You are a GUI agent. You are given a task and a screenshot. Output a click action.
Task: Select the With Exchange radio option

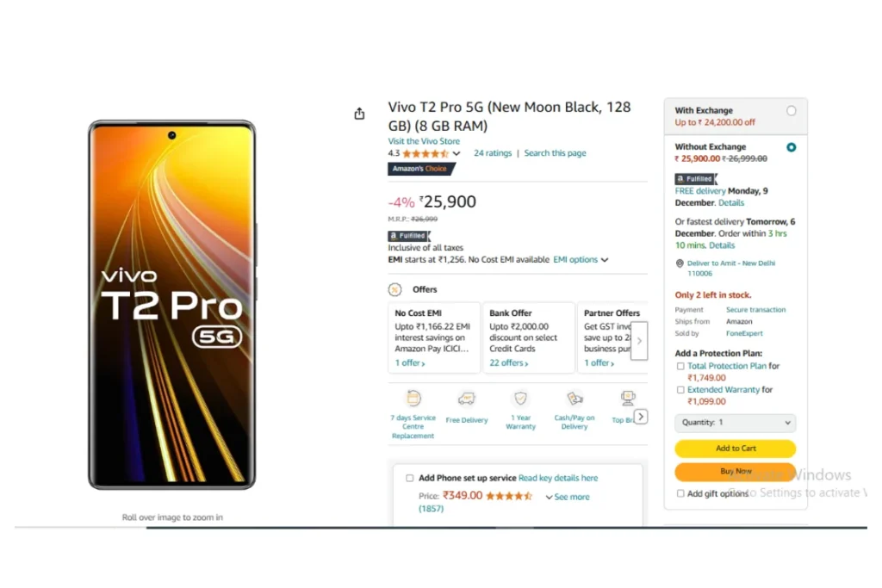click(791, 111)
